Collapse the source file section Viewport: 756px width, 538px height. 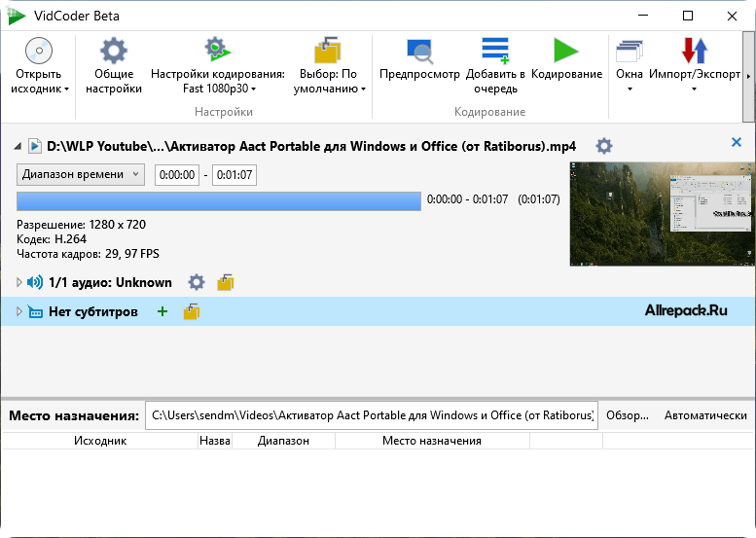(18, 146)
